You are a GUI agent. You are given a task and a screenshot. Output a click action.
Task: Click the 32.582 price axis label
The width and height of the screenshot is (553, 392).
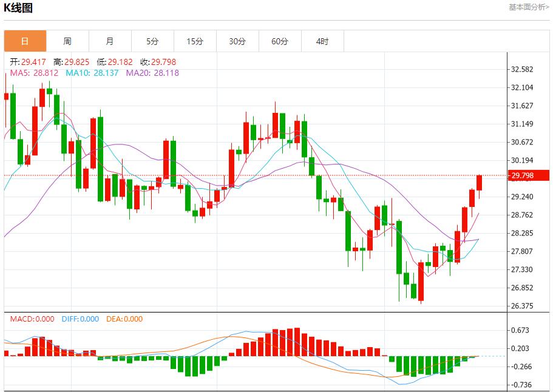pos(522,69)
